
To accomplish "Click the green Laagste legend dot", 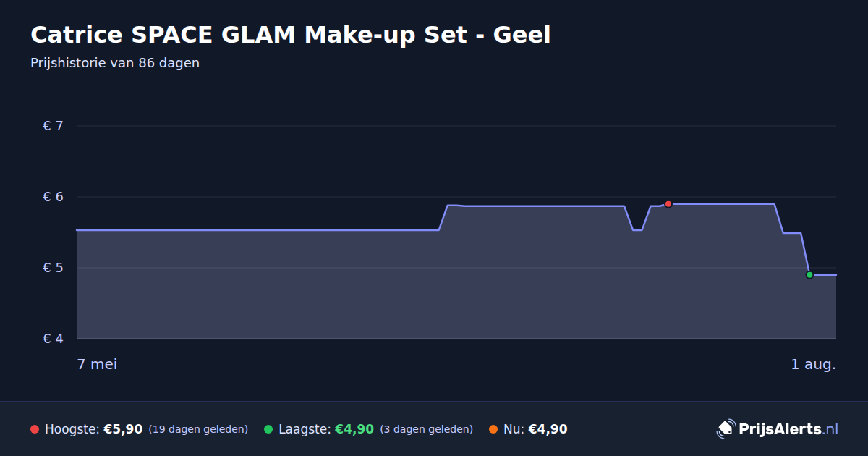I will pos(268,429).
